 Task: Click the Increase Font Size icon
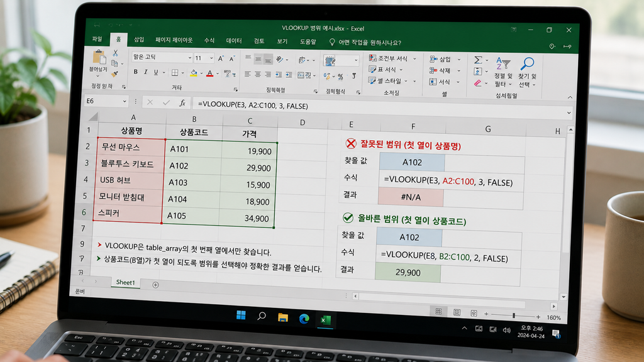click(x=221, y=58)
